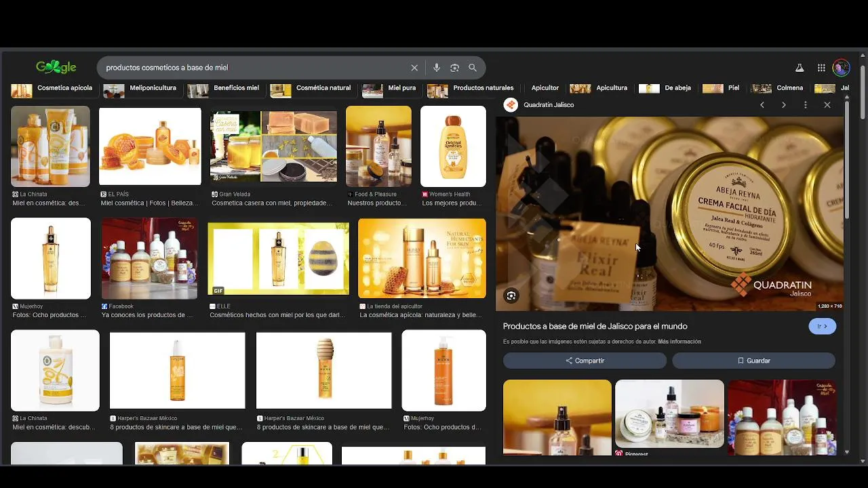Image resolution: width=868 pixels, height=488 pixels.
Task: Click the Google logo
Action: [x=56, y=67]
